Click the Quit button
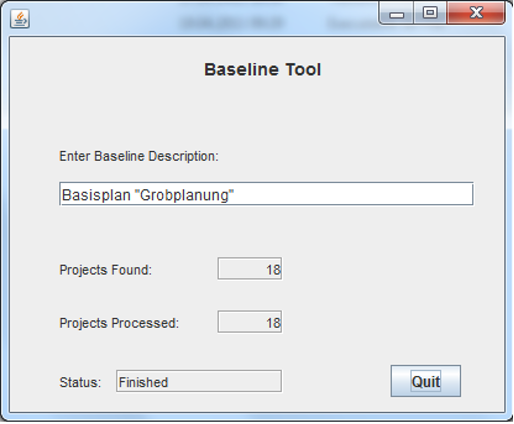Screen dimensions: 514x424 426,381
